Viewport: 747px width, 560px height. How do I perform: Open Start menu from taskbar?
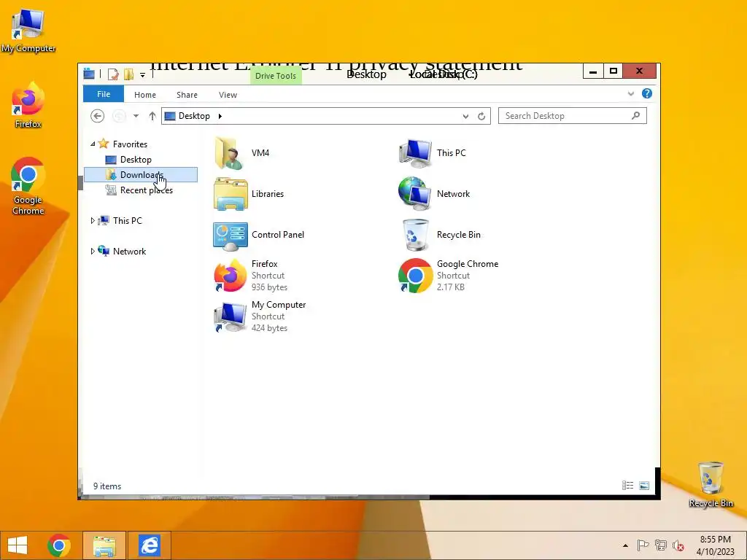[x=18, y=545]
